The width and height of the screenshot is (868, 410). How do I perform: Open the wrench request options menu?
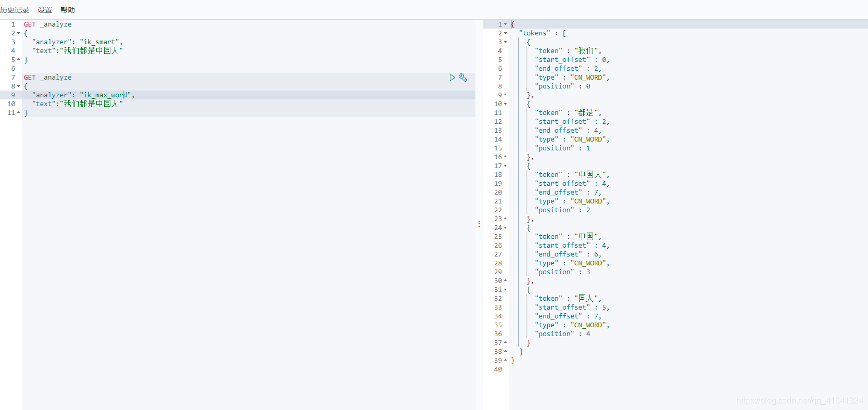[463, 78]
